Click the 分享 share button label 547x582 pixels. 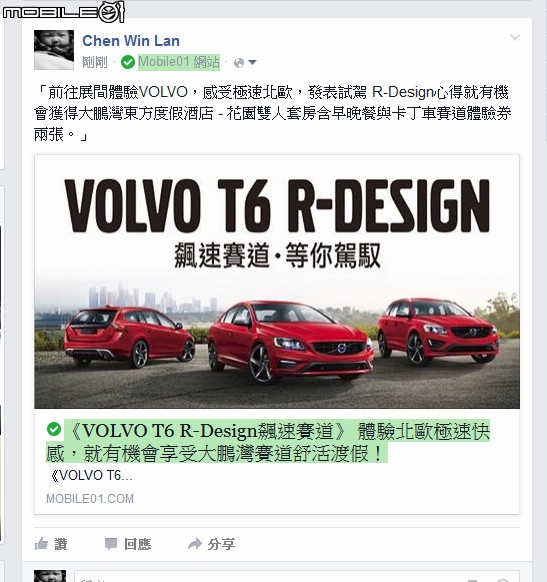(x=221, y=544)
